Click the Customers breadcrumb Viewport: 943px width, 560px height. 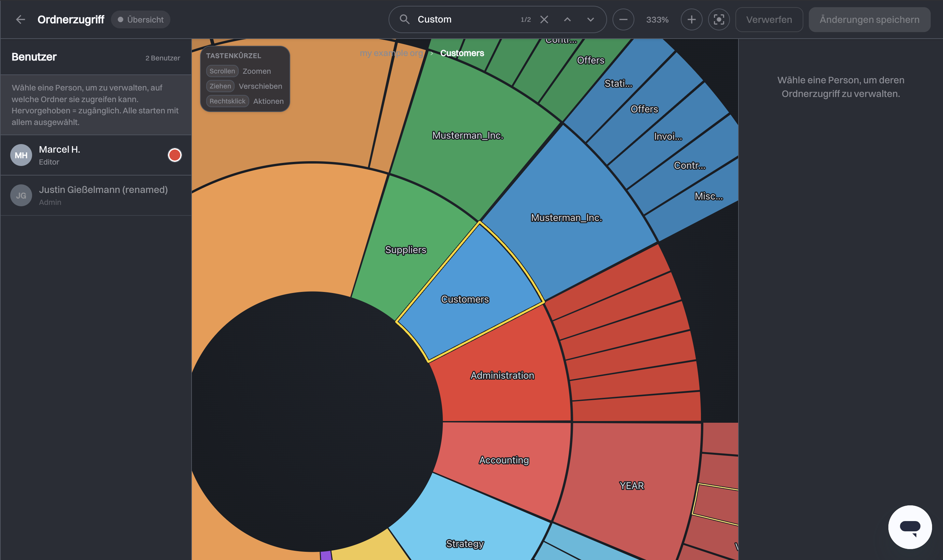[x=462, y=53]
